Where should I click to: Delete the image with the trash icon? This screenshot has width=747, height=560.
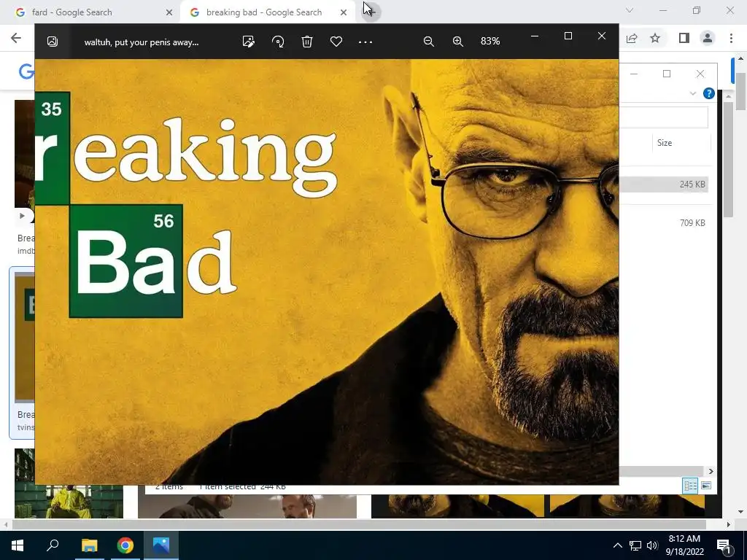click(307, 42)
